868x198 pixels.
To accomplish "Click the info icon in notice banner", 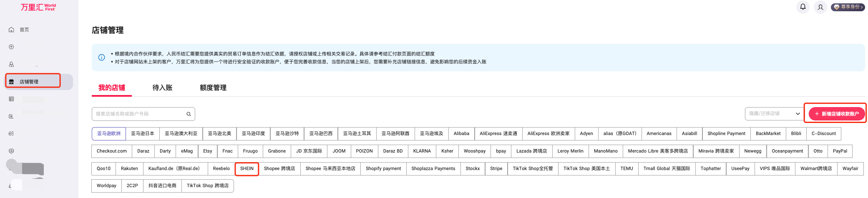I will [101, 58].
